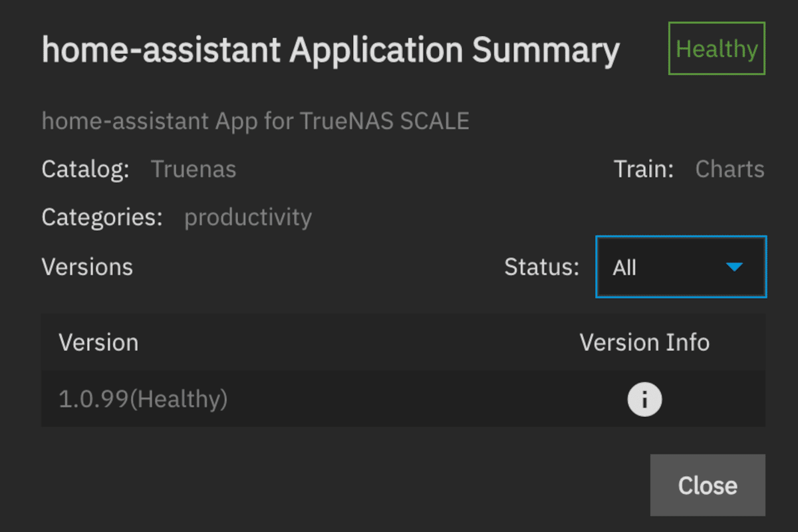Select the 1.0.99(Healthy) version row

point(403,399)
